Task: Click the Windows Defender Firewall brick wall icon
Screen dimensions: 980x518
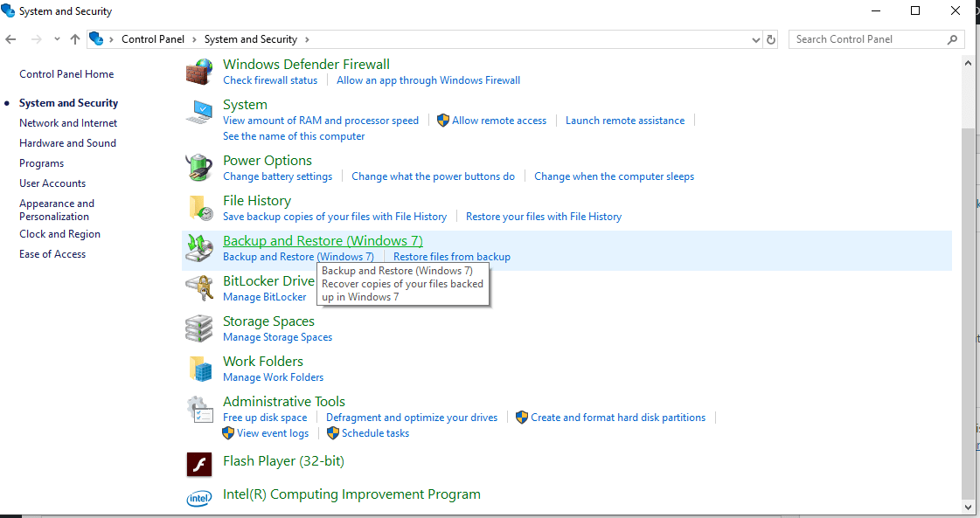Action: point(199,72)
